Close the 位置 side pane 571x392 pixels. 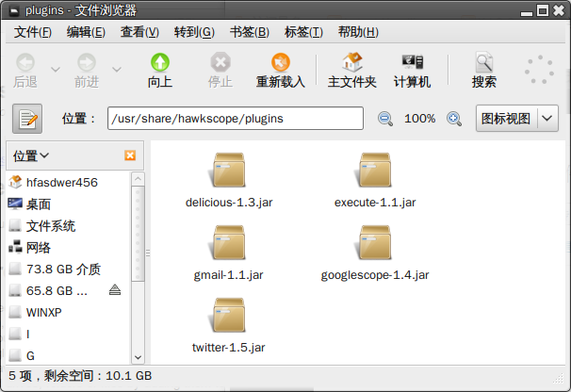click(130, 155)
